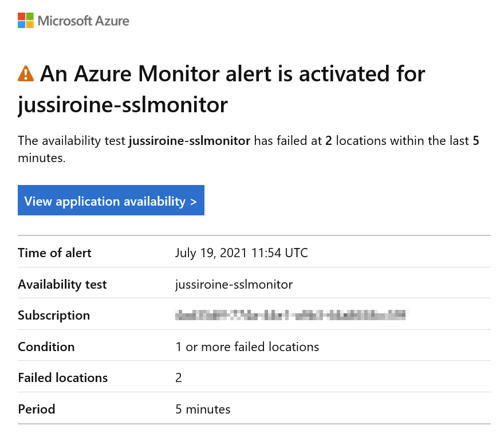Select the 5 minutes period value
Screen dimensions: 504x433
[203, 409]
